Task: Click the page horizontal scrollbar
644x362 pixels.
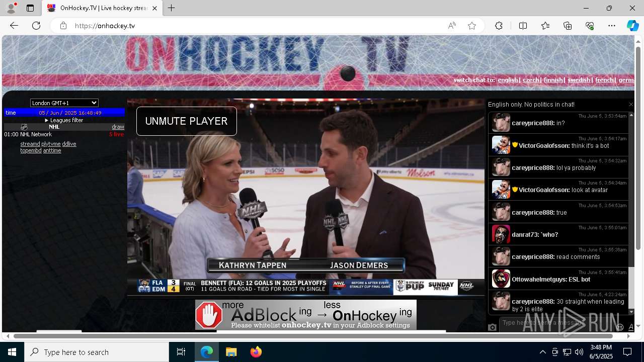Action: point(313,336)
